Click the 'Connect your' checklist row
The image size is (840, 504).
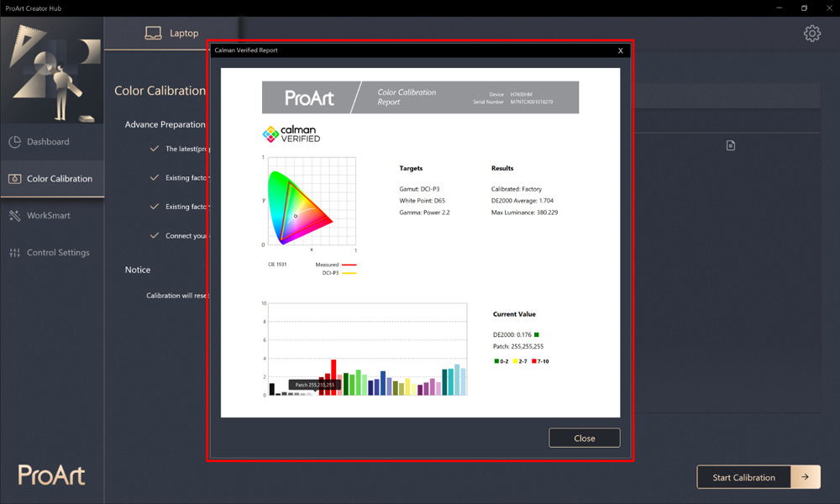[x=180, y=236]
